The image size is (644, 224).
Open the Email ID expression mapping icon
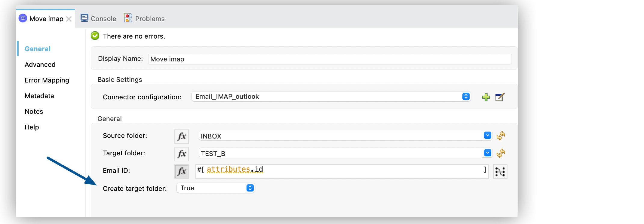pyautogui.click(x=500, y=172)
